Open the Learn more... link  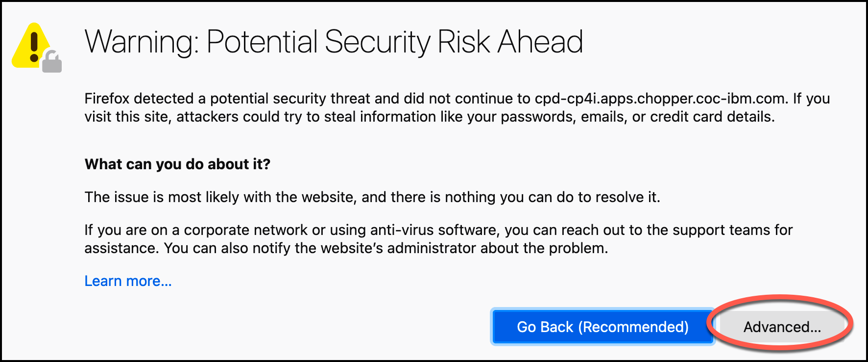[128, 281]
